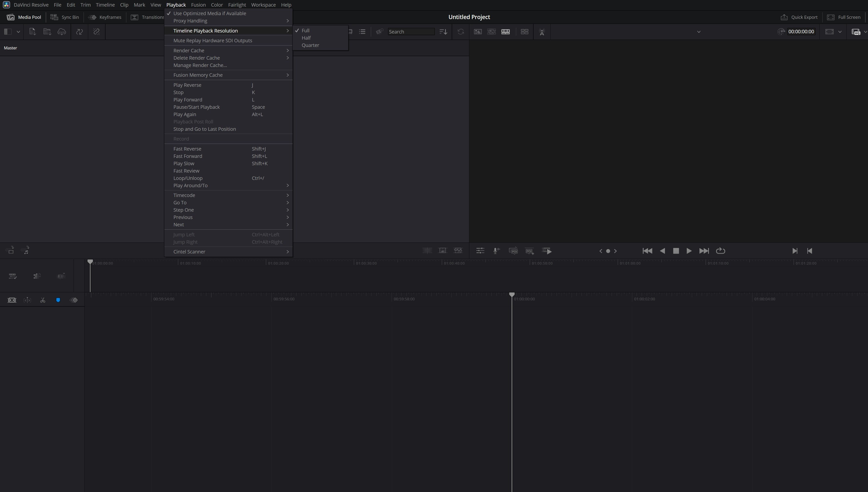Open the File menu

[x=57, y=5]
